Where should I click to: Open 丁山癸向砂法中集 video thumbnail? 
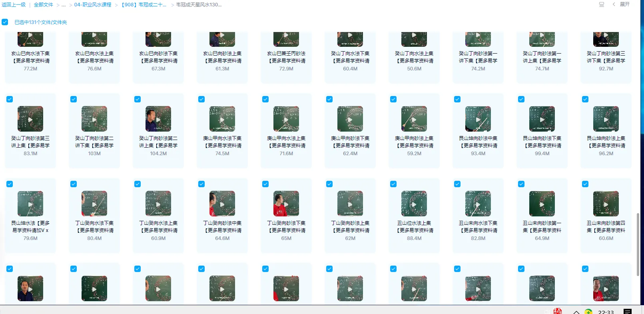(222, 204)
